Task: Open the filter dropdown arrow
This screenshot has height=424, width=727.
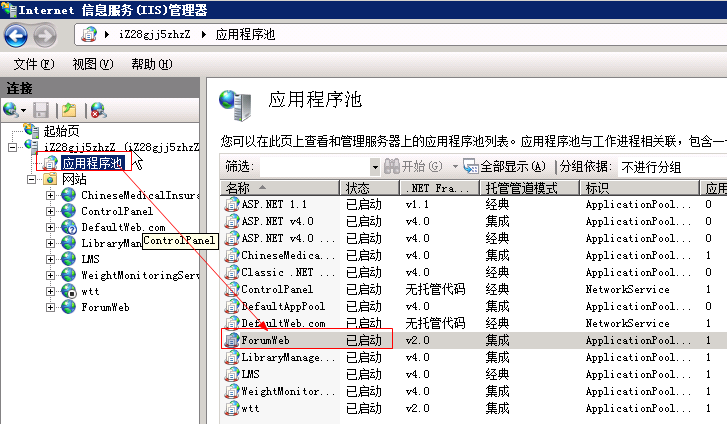Action: [x=375, y=167]
